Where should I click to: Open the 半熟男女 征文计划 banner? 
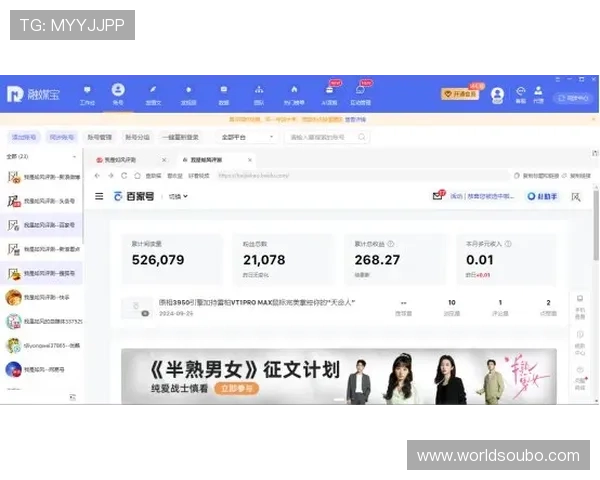point(339,377)
